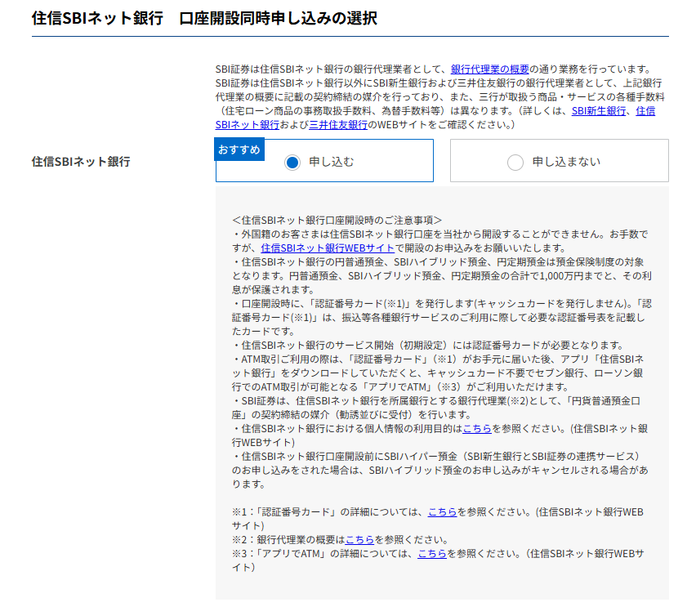Open the 三井住友銀行 website link
This screenshot has width=687, height=616.
tap(338, 124)
